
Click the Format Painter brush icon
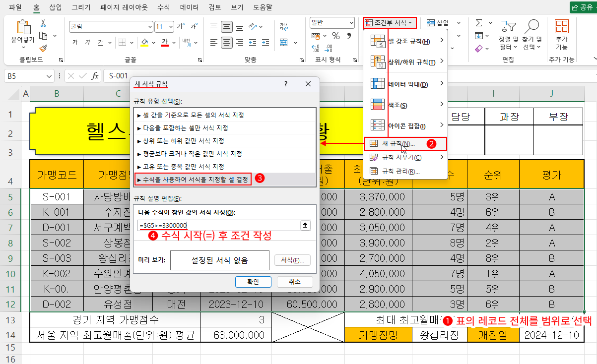pyautogui.click(x=43, y=48)
